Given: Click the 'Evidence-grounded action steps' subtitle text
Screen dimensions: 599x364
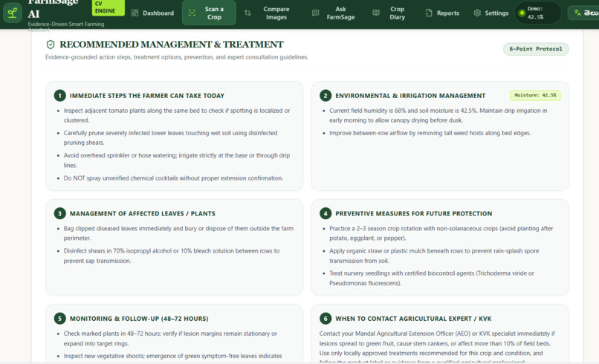Looking at the screenshot, I should pos(176,57).
